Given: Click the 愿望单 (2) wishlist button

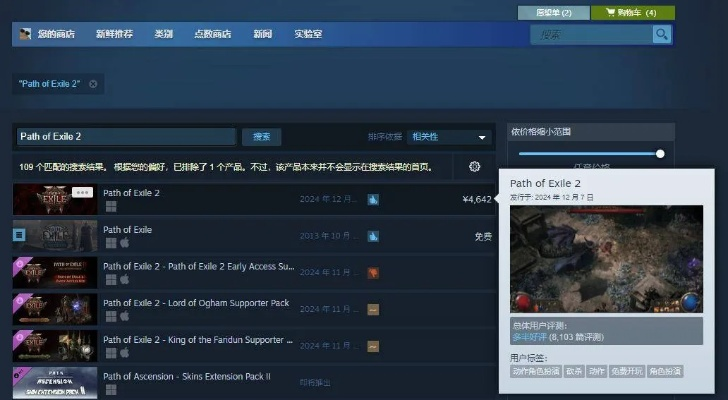Looking at the screenshot, I should (x=553, y=13).
